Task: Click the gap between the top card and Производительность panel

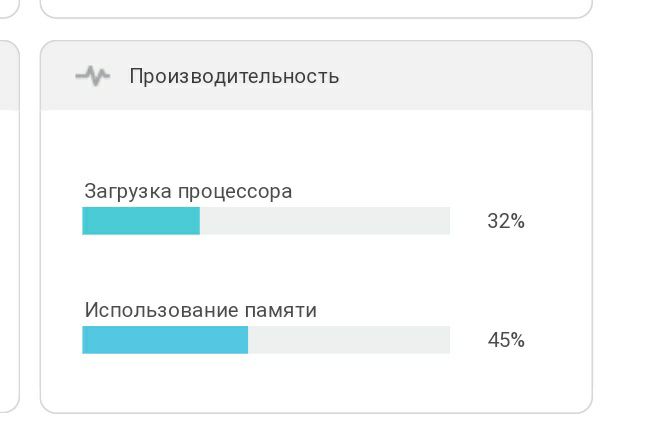Action: pos(315,29)
